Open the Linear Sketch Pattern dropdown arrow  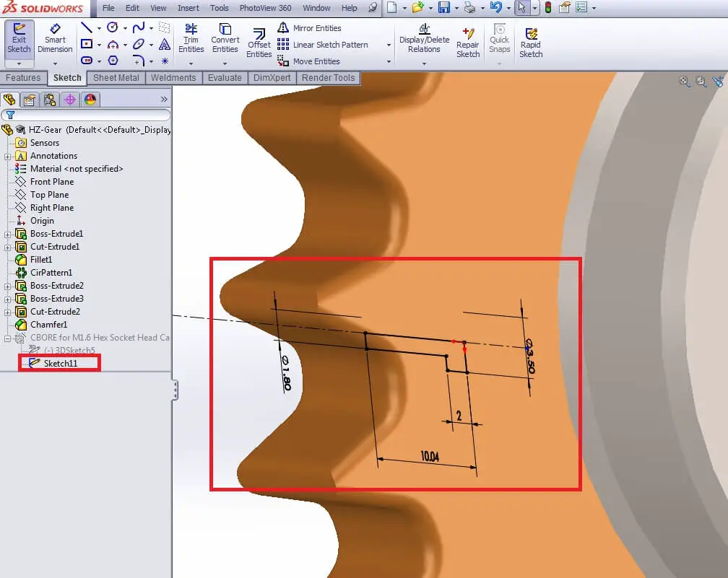coord(389,45)
